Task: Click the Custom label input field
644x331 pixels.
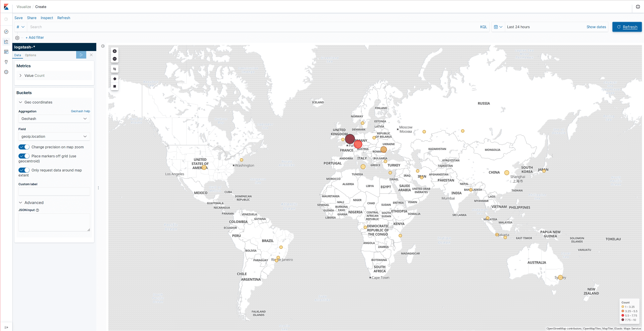Action: click(x=54, y=191)
